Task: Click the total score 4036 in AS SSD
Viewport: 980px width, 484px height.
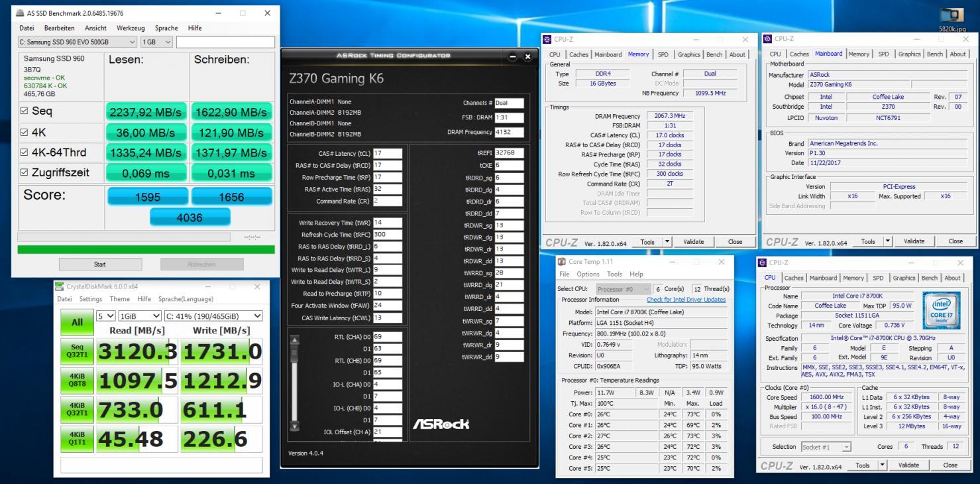Action: (190, 217)
